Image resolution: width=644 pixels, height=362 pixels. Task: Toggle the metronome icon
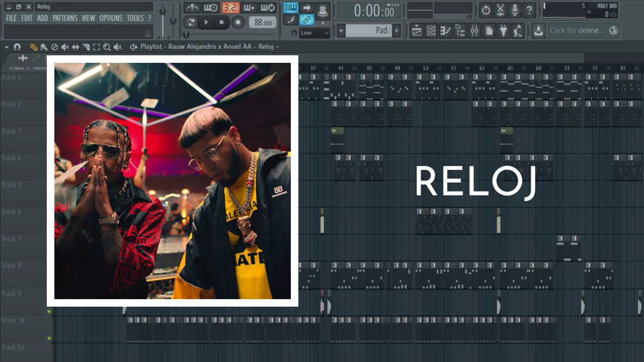coord(192,8)
